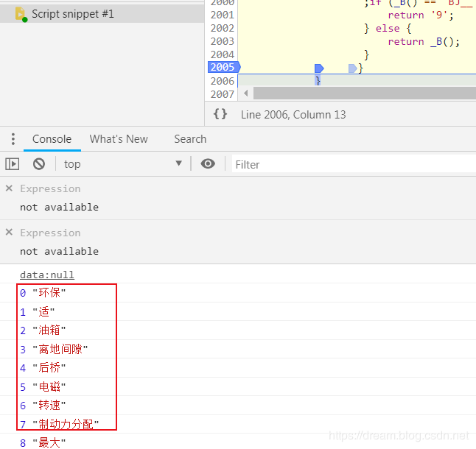476x449 pixels.
Task: Click the return '9'; code line
Action: pos(421,15)
